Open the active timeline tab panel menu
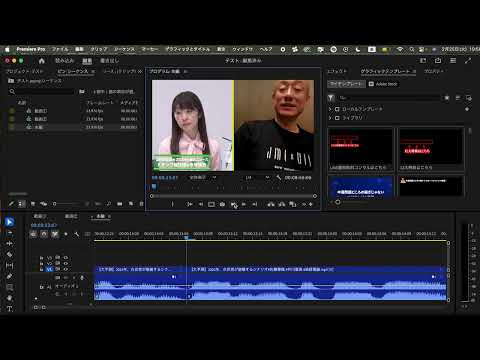This screenshot has width=480, height=360. 109,216
